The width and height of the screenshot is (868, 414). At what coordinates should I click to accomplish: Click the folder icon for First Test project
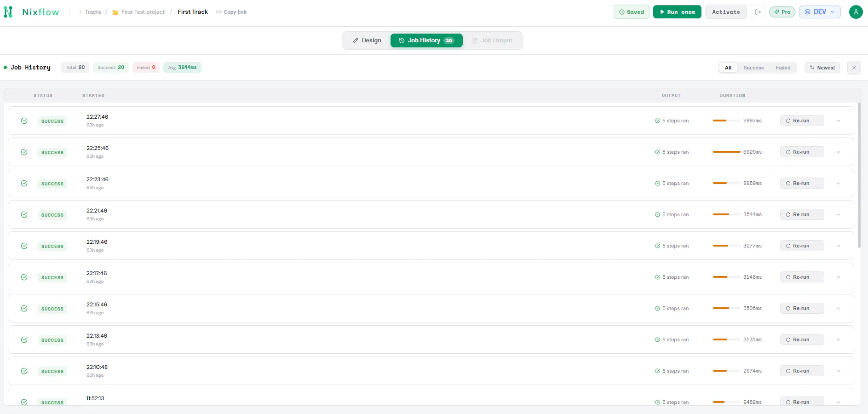(x=115, y=12)
